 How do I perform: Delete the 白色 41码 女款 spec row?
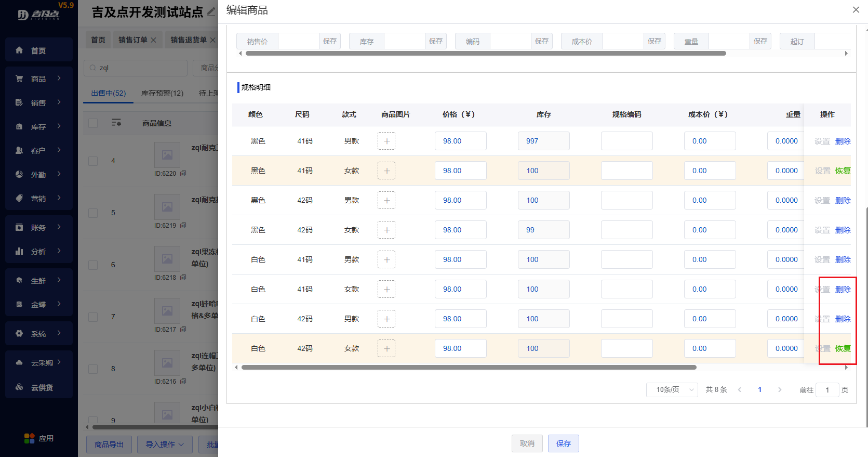tap(843, 290)
